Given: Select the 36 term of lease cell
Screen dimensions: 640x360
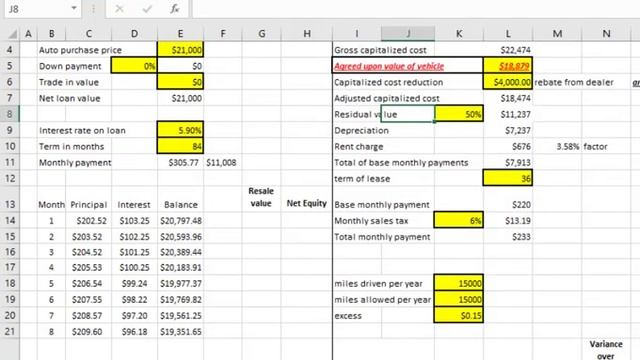Looking at the screenshot, I should [508, 178].
